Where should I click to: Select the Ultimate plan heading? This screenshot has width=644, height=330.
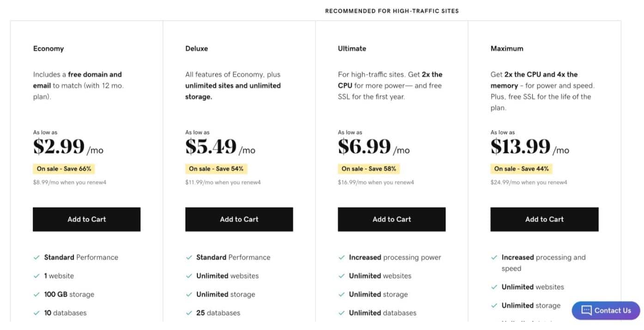point(352,49)
